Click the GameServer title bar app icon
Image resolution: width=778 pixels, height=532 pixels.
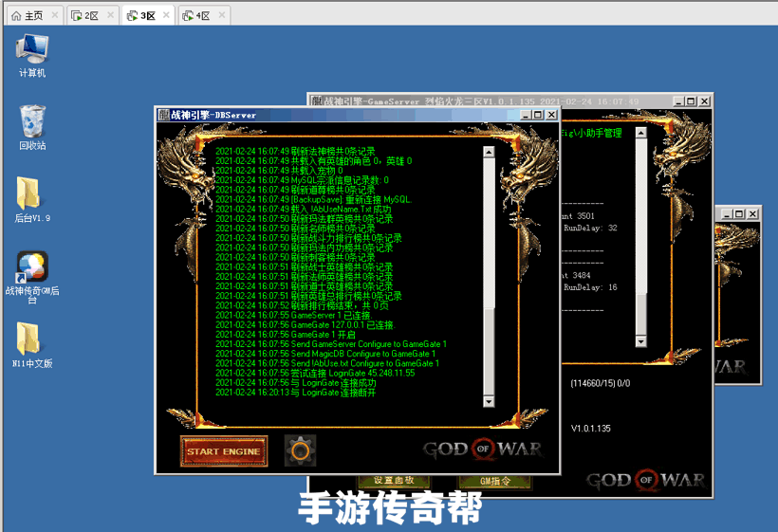pyautogui.click(x=317, y=101)
